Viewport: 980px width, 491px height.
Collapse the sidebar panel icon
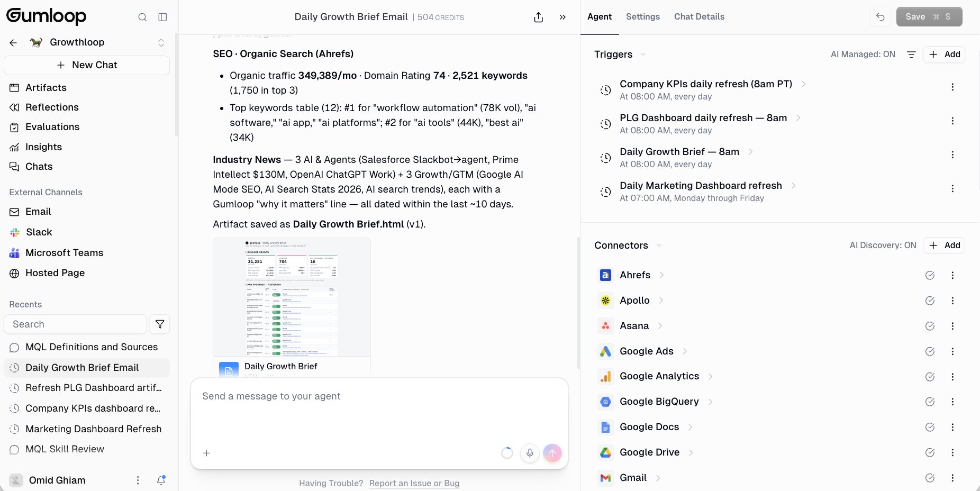point(163,17)
